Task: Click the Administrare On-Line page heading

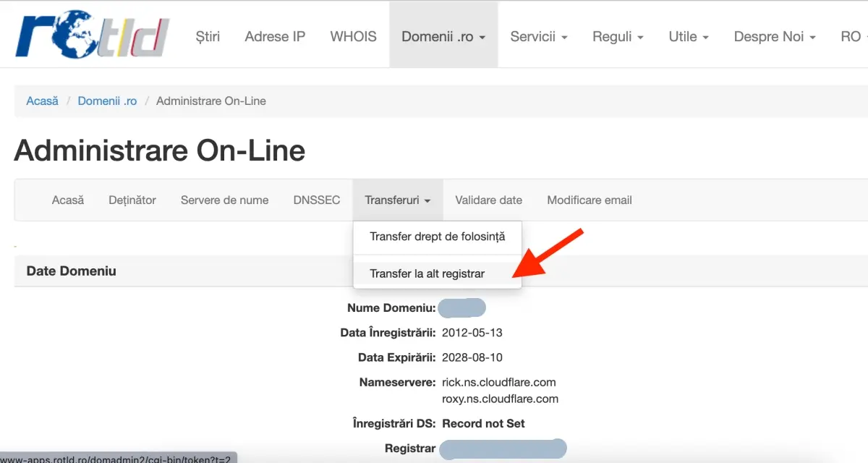Action: (160, 150)
